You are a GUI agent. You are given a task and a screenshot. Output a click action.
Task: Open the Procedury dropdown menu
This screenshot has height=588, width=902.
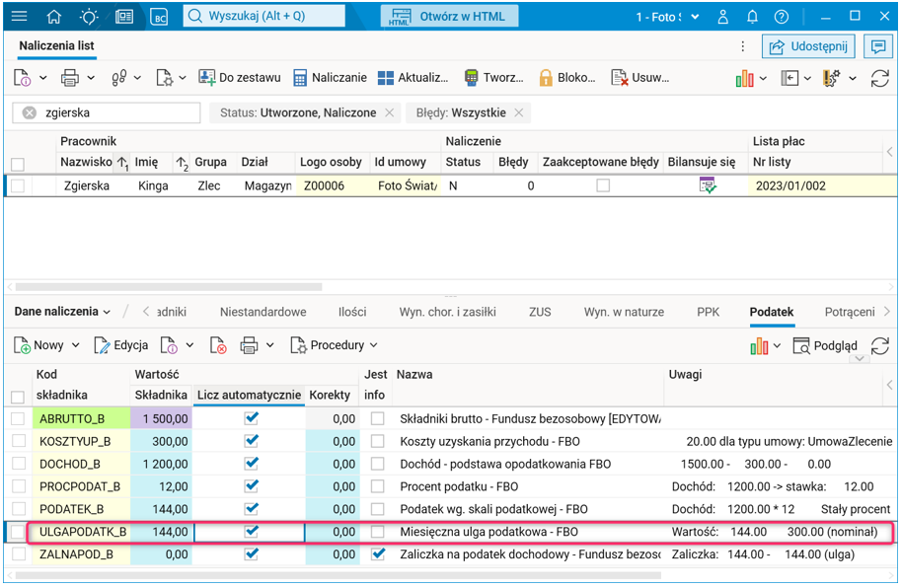pos(335,345)
